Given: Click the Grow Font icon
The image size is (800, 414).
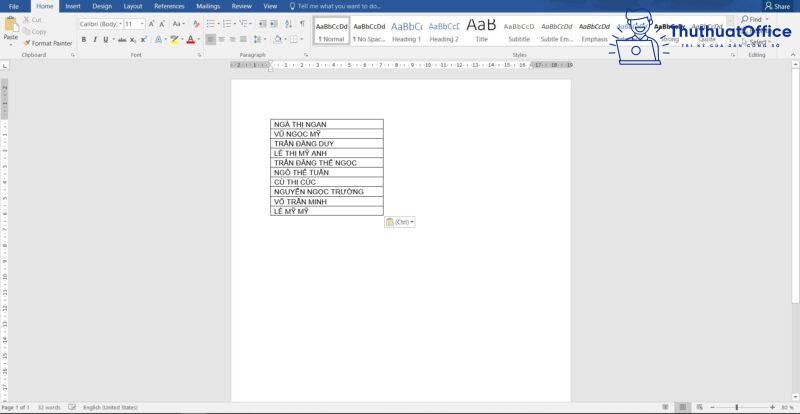Looking at the screenshot, I should (152, 24).
